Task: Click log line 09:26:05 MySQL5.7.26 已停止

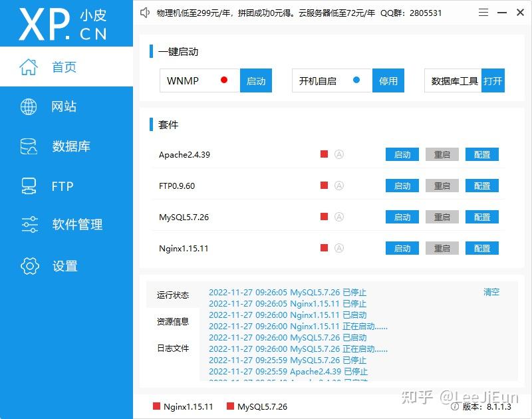Action: tap(287, 292)
